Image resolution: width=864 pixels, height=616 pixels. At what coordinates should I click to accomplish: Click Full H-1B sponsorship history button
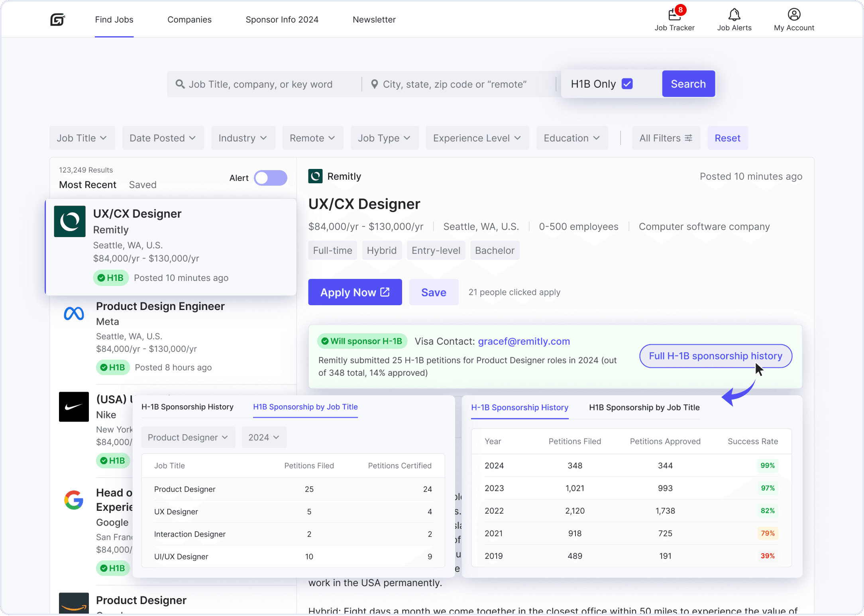[x=715, y=356]
